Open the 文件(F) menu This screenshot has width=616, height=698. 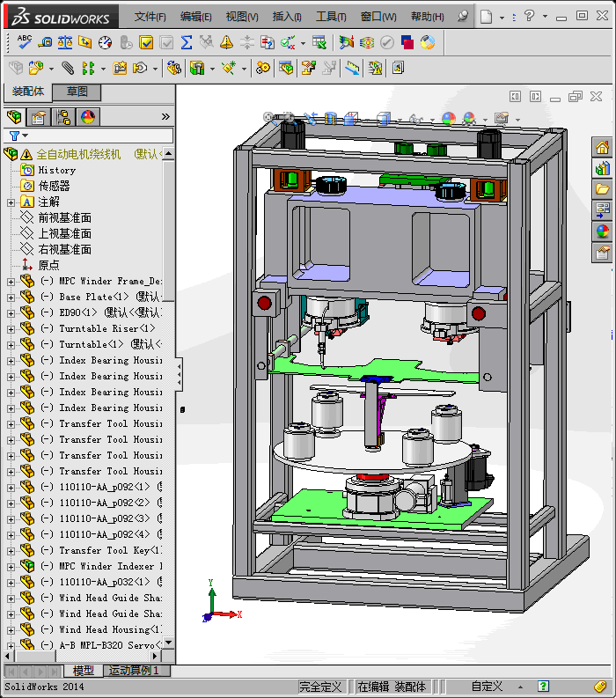150,17
